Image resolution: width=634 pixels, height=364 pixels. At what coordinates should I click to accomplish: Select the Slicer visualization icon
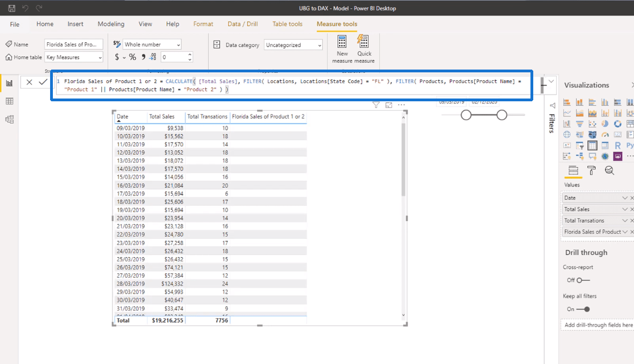pos(579,146)
